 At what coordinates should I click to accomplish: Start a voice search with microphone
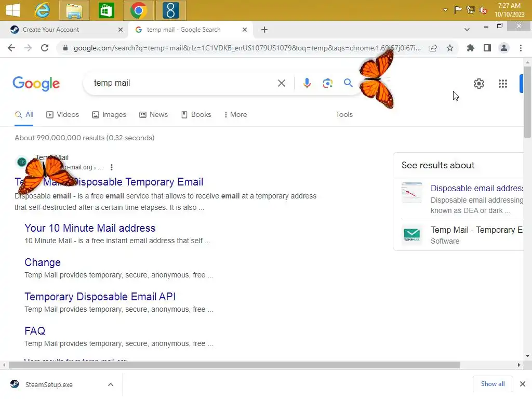coord(307,83)
